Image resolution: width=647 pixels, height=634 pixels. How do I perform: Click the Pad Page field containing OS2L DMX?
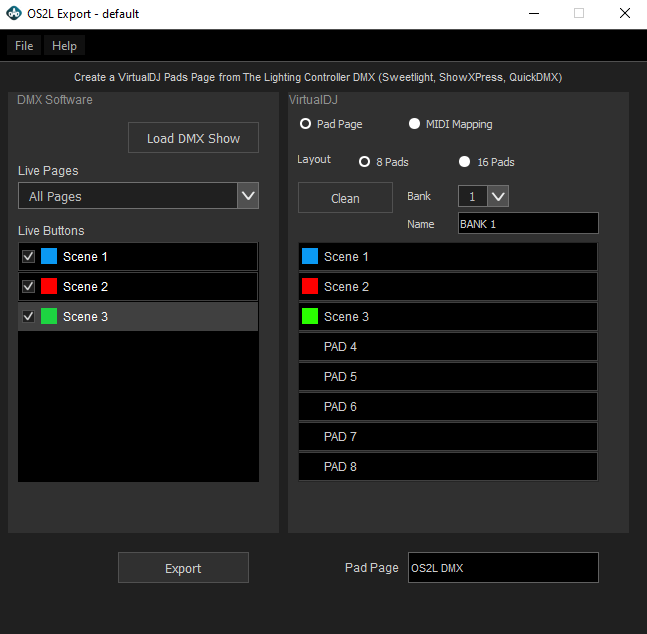coord(503,568)
